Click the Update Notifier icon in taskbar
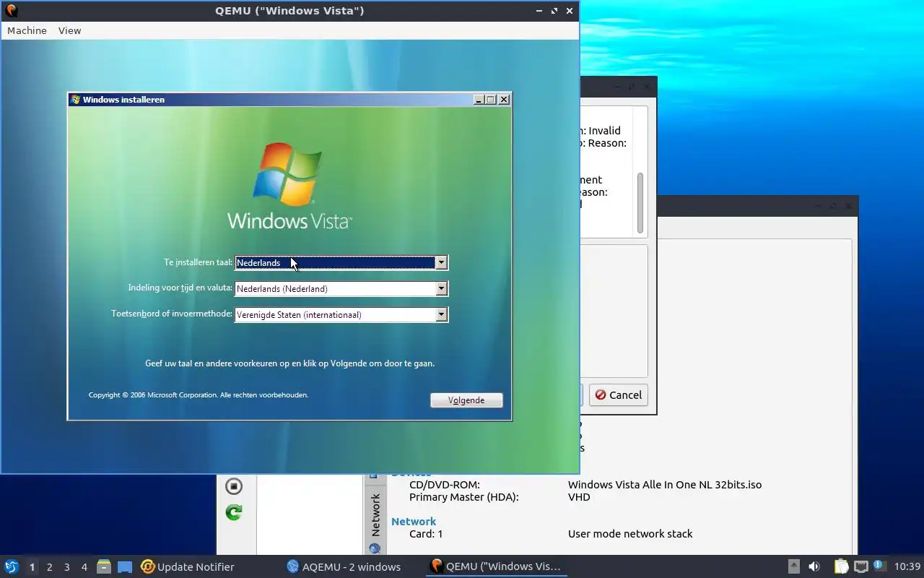This screenshot has width=924, height=578. point(148,566)
